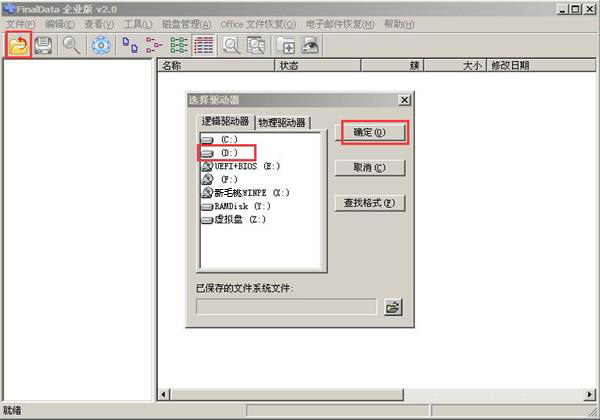600x420 pixels.
Task: Close the 选择驱动器 dialog
Action: 404,100
